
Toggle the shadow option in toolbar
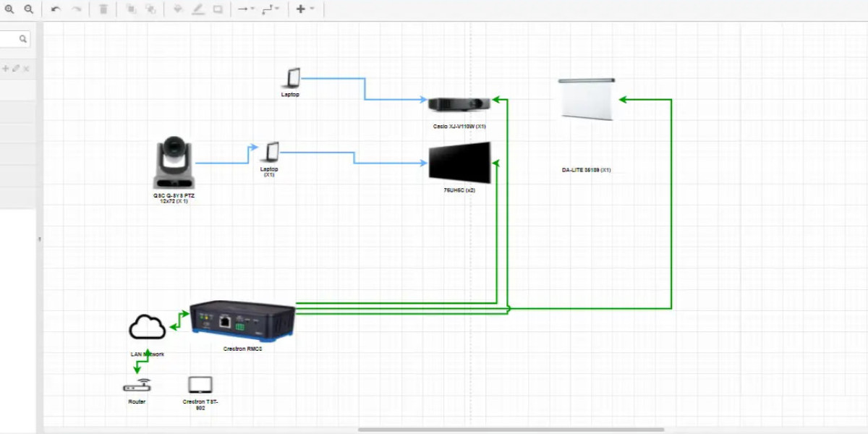[218, 9]
